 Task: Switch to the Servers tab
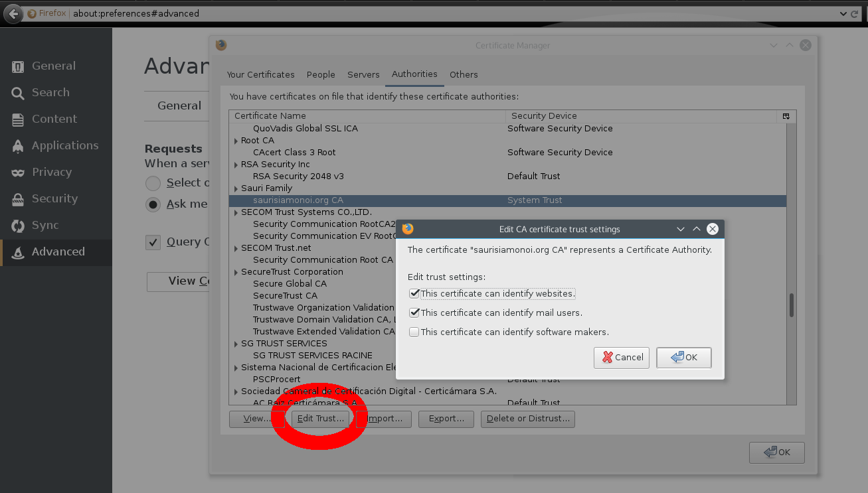pyautogui.click(x=363, y=74)
